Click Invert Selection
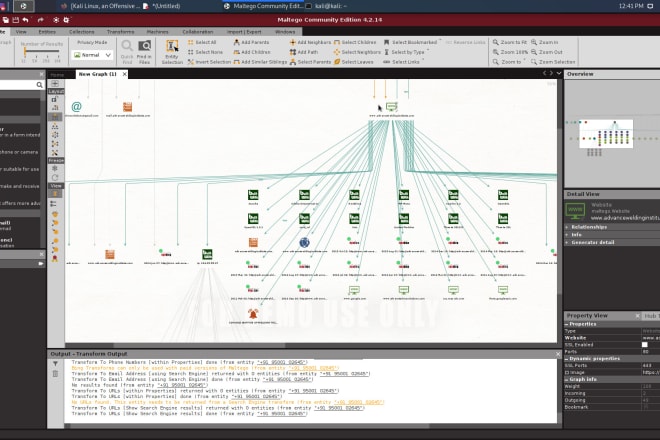 pos(209,62)
